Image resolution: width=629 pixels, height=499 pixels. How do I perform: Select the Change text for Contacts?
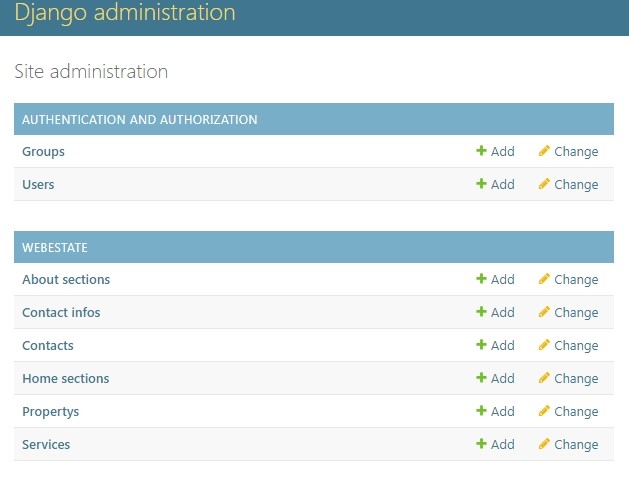tap(576, 345)
